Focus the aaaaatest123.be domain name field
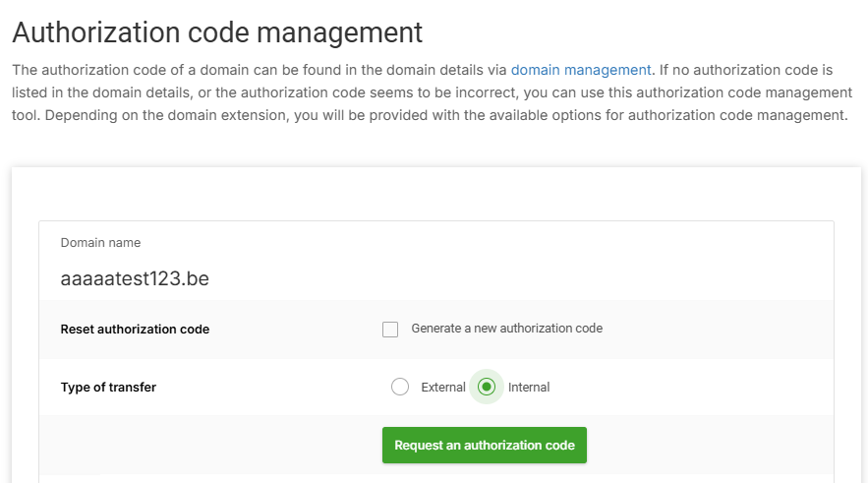 point(436,261)
